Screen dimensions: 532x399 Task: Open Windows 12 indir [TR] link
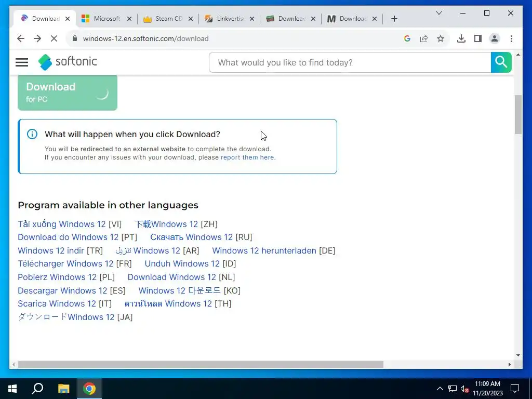point(51,251)
